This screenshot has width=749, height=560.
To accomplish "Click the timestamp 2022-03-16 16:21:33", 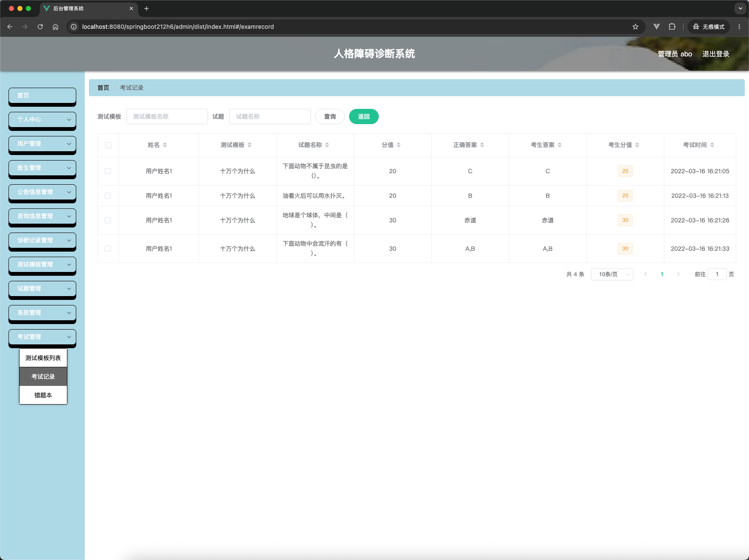I will 700,249.
